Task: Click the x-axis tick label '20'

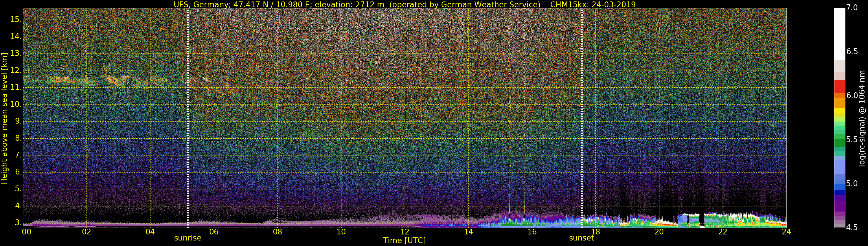Action: click(659, 232)
